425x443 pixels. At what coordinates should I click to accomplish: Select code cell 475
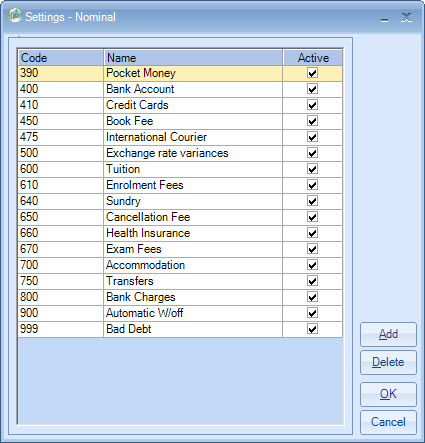61,137
